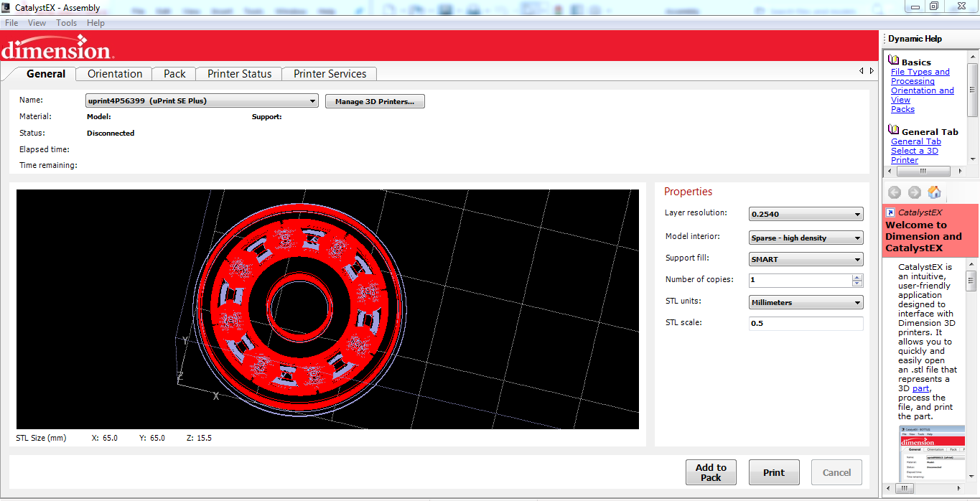Open the printer Name dropdown
This screenshot has height=501, width=980.
point(202,101)
